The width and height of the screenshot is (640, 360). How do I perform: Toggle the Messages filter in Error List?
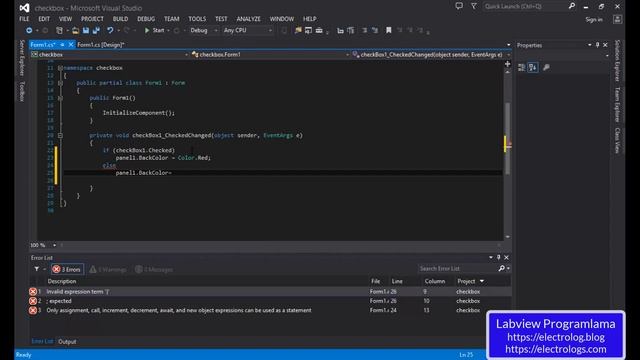(154, 269)
